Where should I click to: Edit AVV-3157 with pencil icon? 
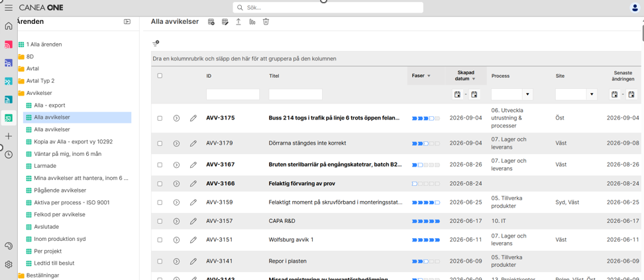(x=193, y=221)
